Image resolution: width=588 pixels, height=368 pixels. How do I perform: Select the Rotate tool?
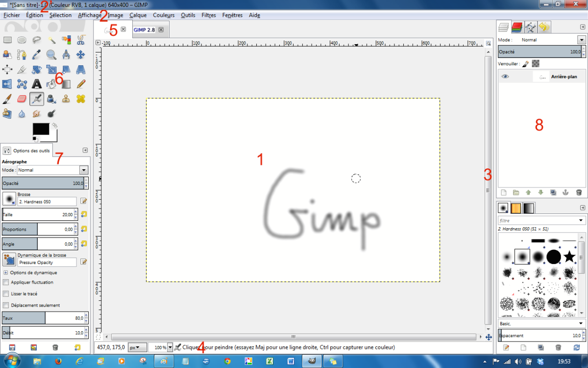(37, 69)
